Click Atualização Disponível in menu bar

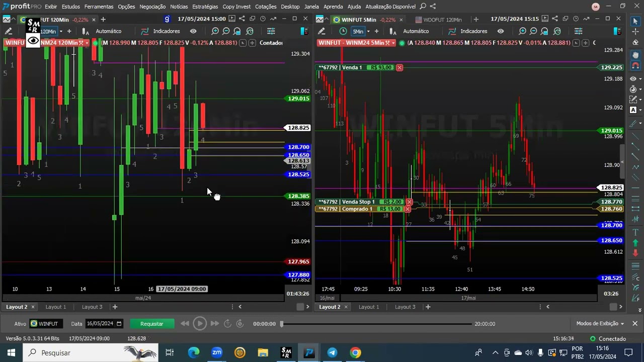[390, 7]
